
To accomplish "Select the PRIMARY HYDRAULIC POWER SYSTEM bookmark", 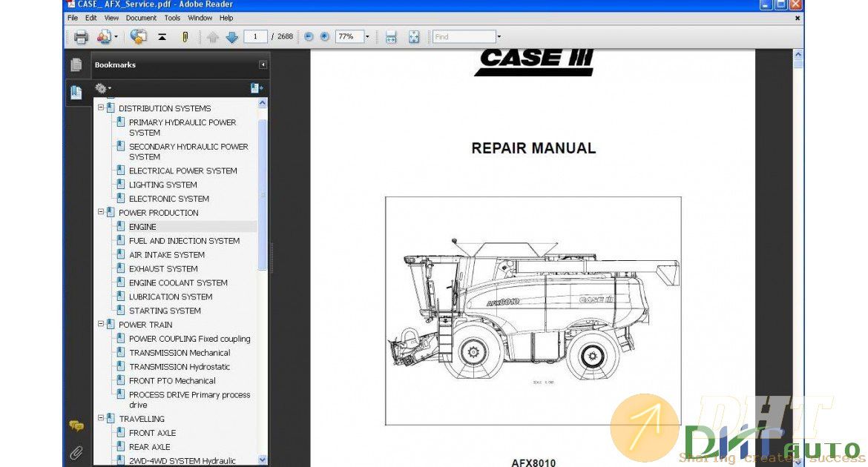I will [x=183, y=127].
